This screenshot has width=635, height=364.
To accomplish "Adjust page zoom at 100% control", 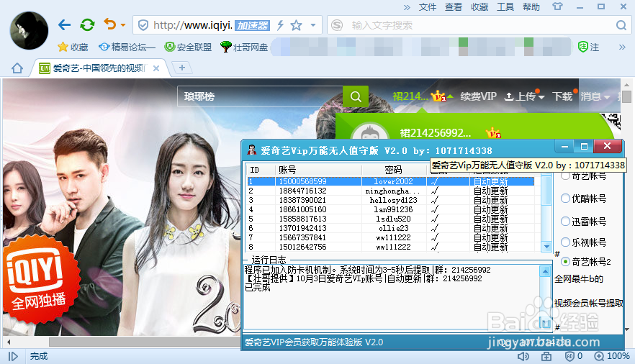I will tap(611, 356).
